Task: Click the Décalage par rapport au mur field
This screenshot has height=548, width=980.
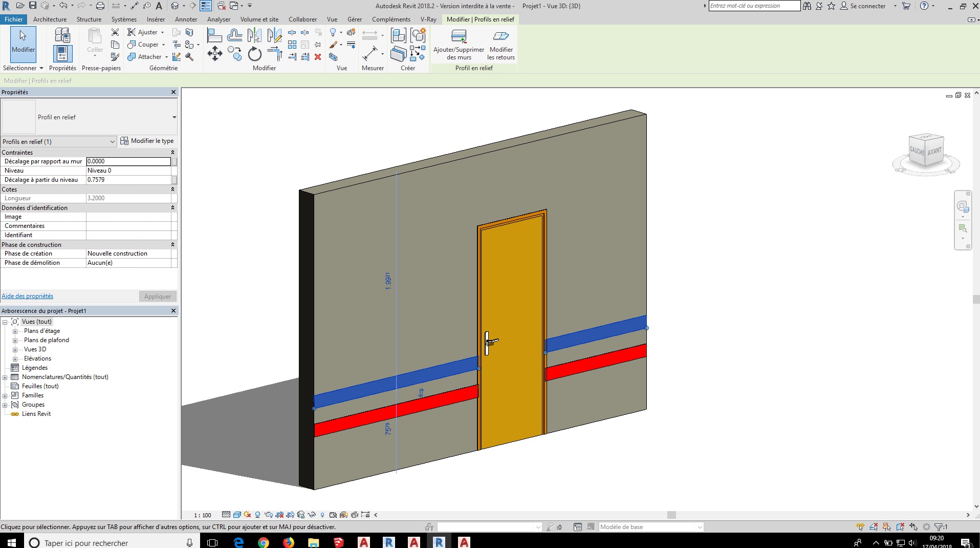Action: 128,161
